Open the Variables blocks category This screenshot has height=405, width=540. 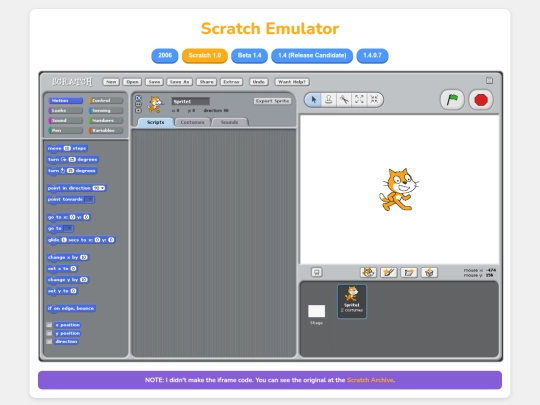(x=106, y=131)
